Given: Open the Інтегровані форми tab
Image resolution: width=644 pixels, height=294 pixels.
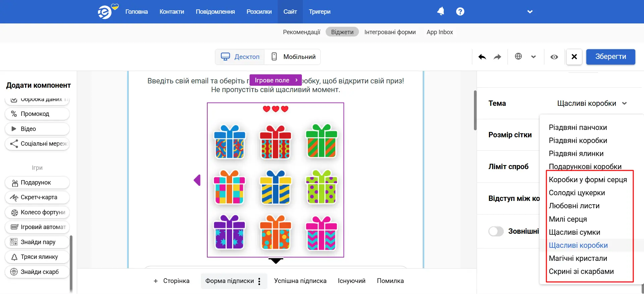Looking at the screenshot, I should click(390, 32).
